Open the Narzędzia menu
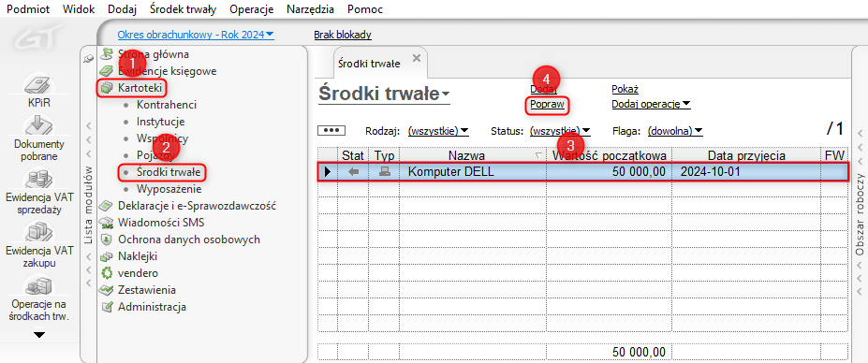Image resolution: width=868 pixels, height=363 pixels. (311, 8)
